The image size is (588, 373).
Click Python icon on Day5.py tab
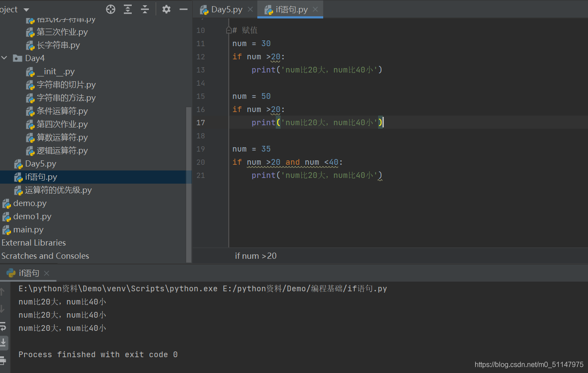204,10
